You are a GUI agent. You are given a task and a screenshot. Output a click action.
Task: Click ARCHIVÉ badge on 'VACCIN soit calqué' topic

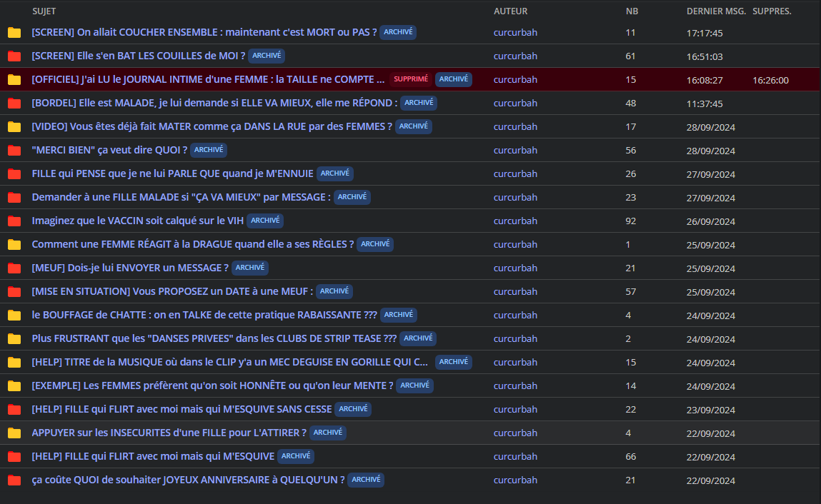click(265, 221)
